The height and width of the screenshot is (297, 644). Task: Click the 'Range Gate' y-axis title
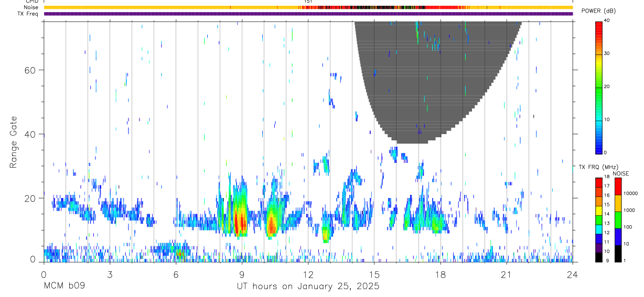(14, 141)
